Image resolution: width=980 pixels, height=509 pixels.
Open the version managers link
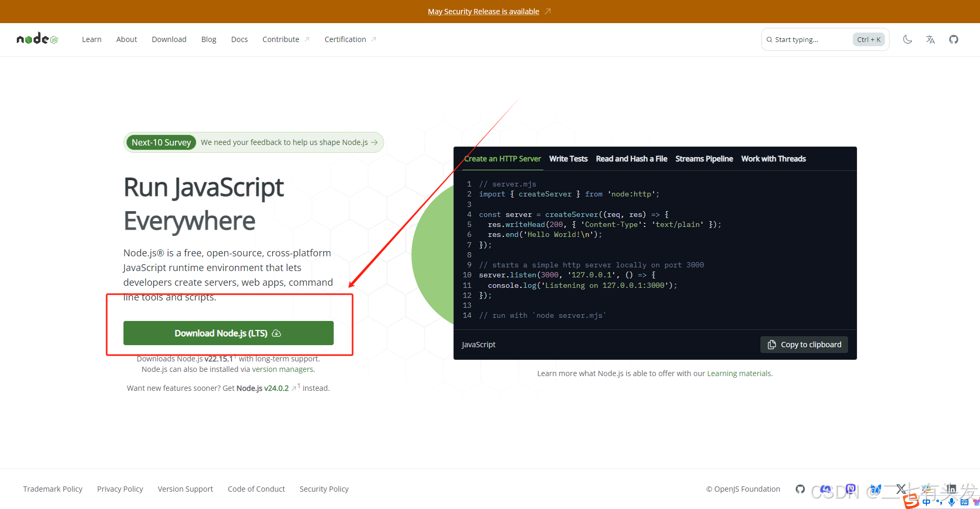pyautogui.click(x=283, y=369)
